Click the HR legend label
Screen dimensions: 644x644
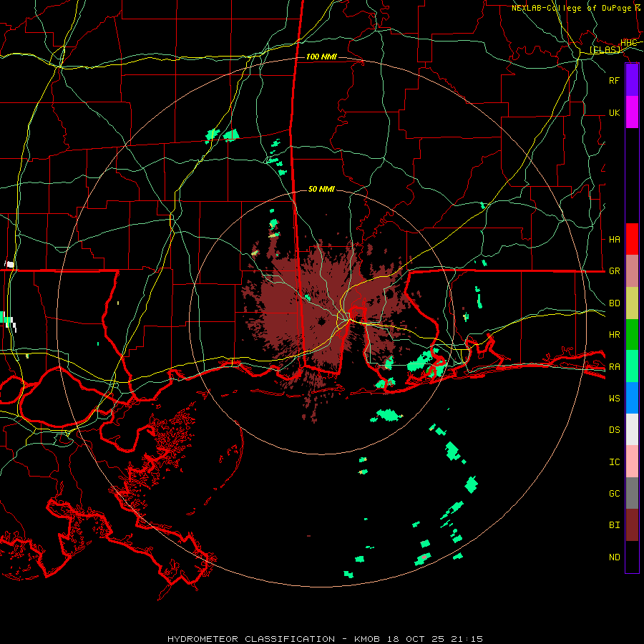[x=614, y=335]
